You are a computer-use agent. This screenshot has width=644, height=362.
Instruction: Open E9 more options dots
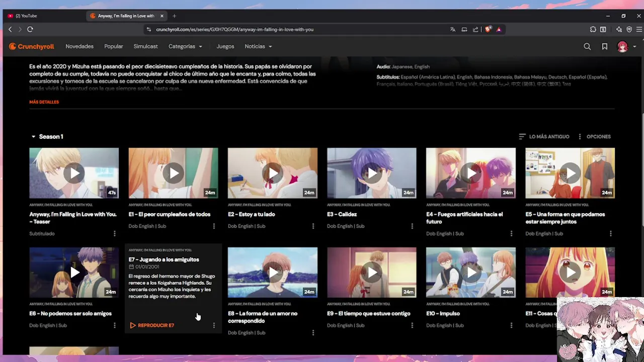coord(412,325)
